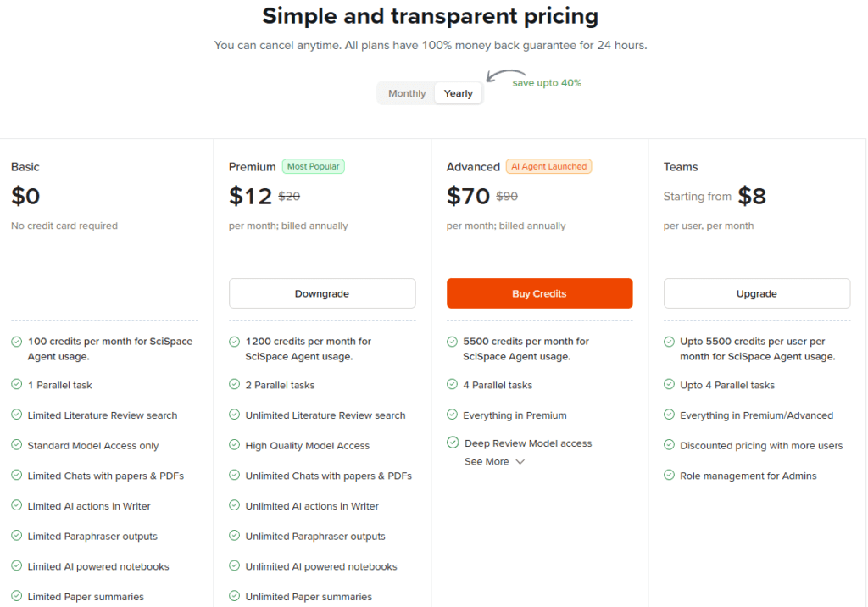Image resolution: width=868 pixels, height=607 pixels.
Task: Click check icon beside Deep Review Model access
Action: pyautogui.click(x=452, y=443)
